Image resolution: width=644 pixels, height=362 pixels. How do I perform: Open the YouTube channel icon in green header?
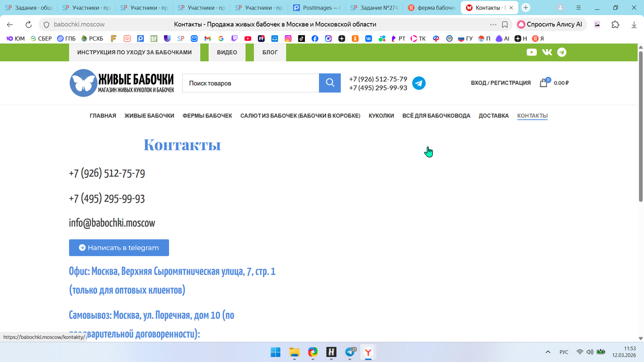pyautogui.click(x=531, y=52)
